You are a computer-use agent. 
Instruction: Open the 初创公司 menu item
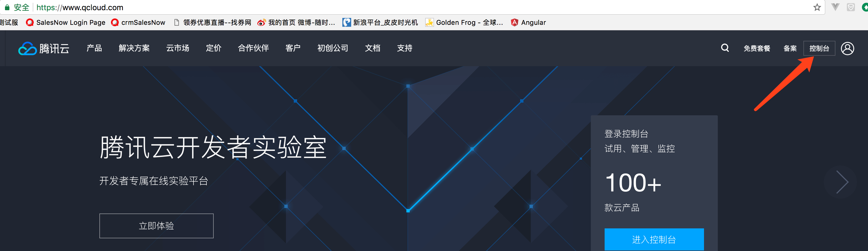[333, 48]
